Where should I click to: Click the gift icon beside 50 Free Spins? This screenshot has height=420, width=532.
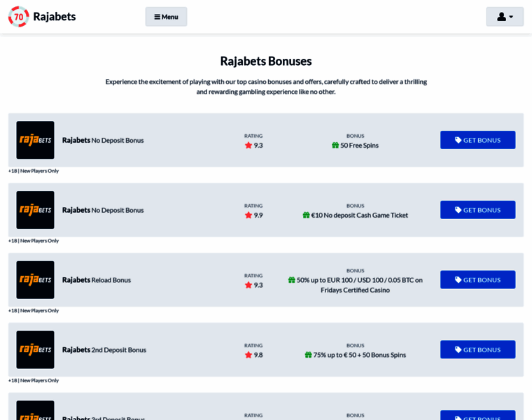(335, 145)
